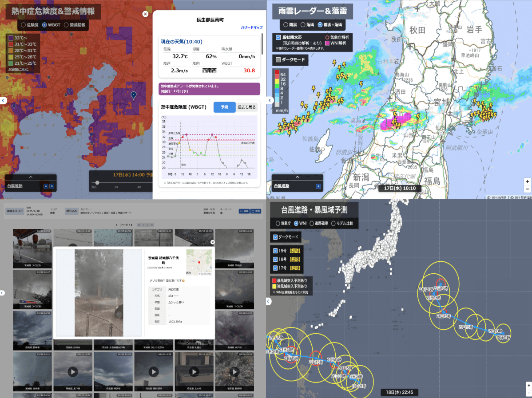This screenshot has height=398, width=532.
Task: Click the location map thumbnail in report popup
Action: pyautogui.click(x=199, y=262)
